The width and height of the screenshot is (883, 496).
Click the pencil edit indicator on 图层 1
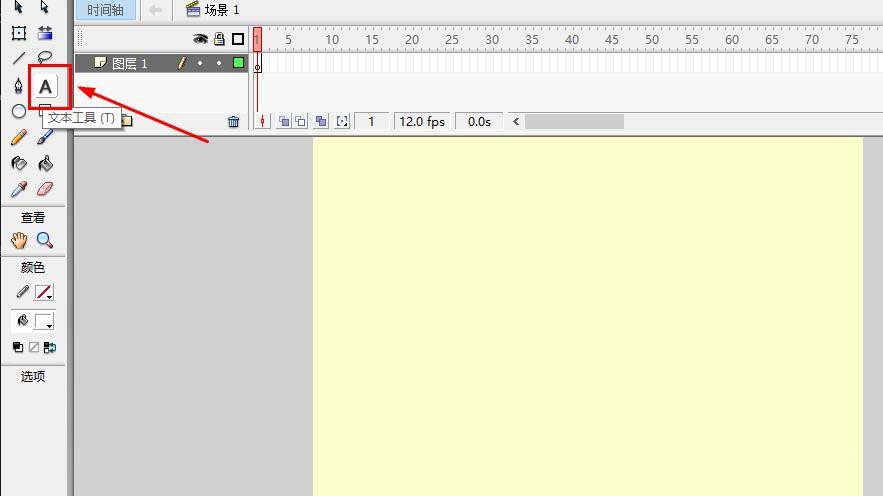[181, 63]
